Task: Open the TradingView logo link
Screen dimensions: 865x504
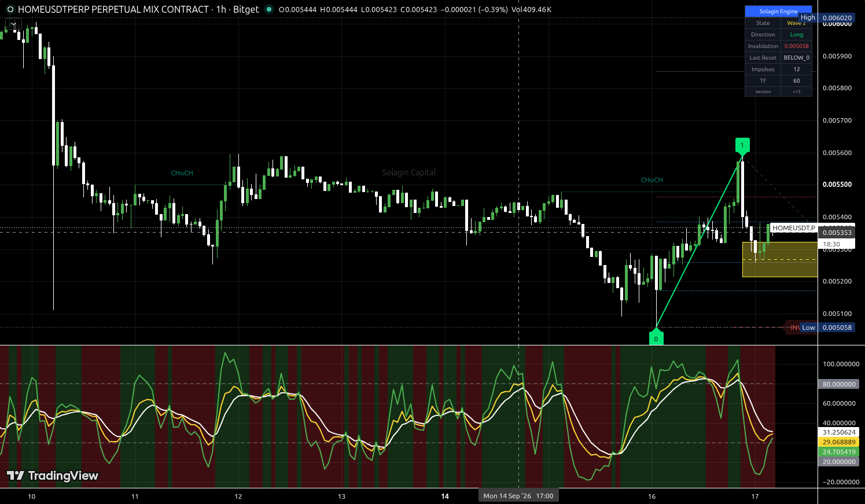Action: [x=53, y=476]
